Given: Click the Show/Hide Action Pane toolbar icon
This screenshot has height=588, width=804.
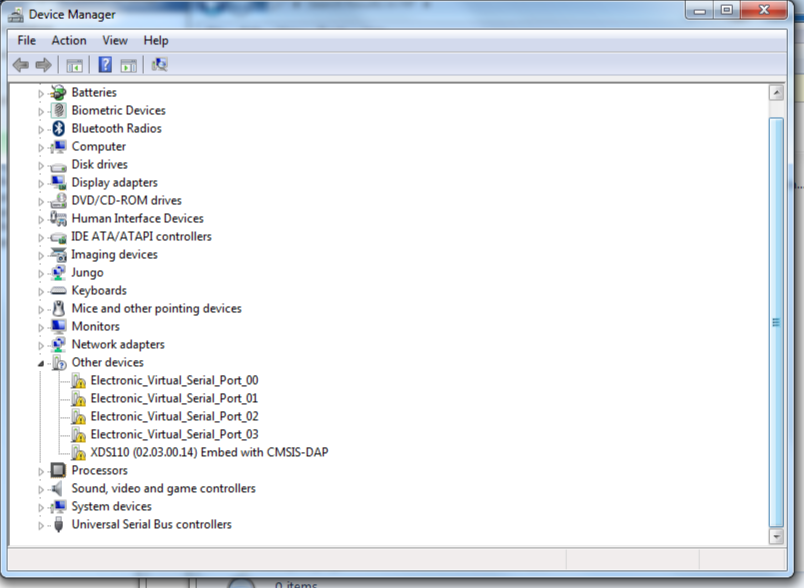Looking at the screenshot, I should [128, 65].
